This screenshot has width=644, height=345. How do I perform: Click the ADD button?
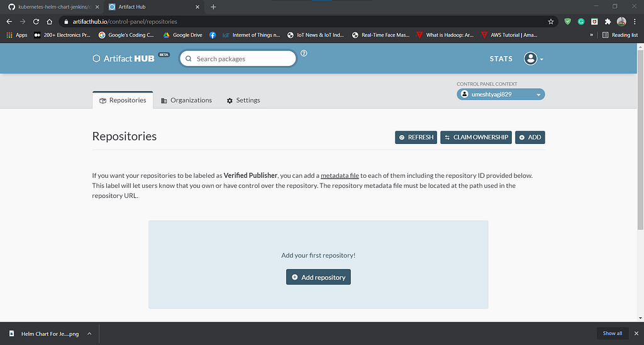coord(530,138)
